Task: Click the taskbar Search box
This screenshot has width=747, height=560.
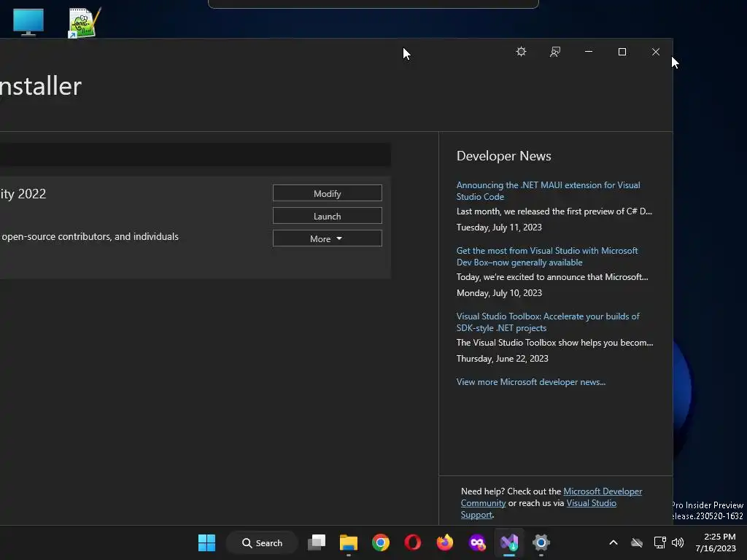Action: [x=262, y=542]
